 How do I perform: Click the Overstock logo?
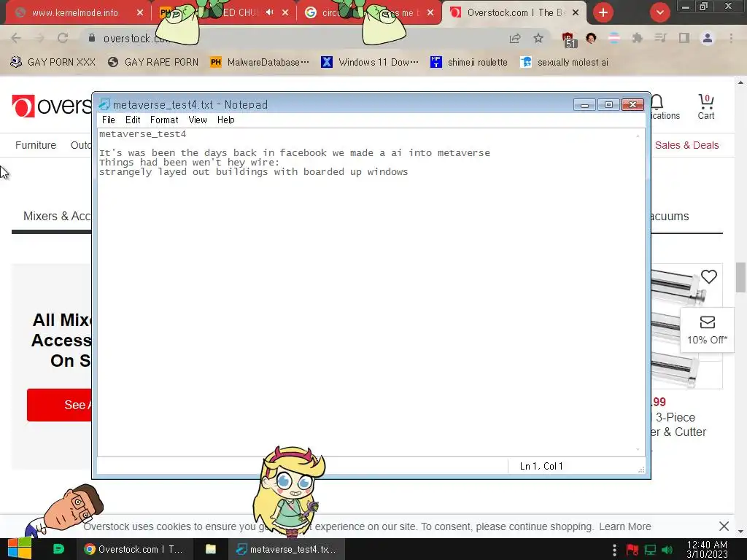pos(52,106)
